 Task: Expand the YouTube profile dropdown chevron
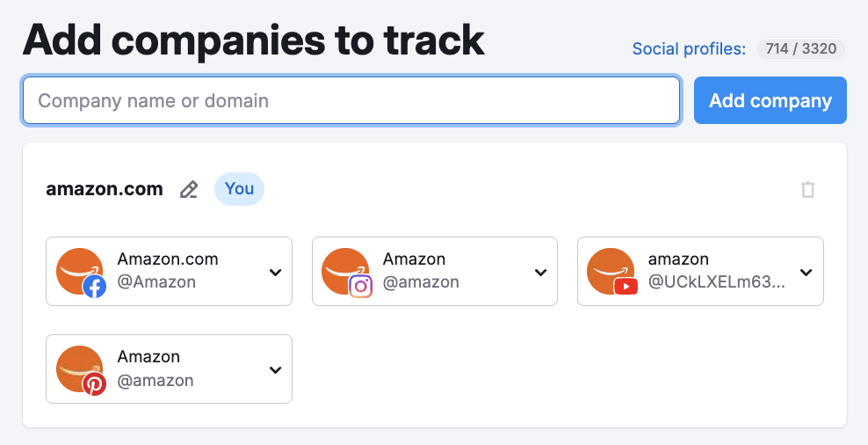pos(806,272)
